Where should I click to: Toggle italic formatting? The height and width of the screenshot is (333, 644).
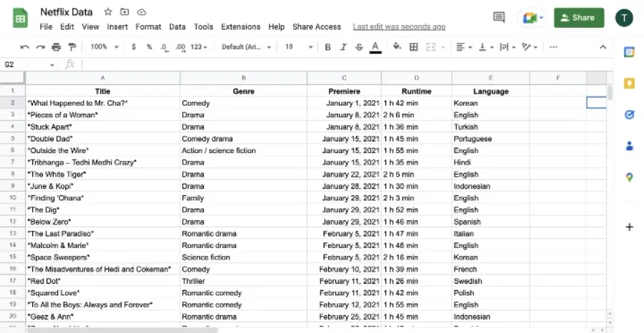(343, 47)
